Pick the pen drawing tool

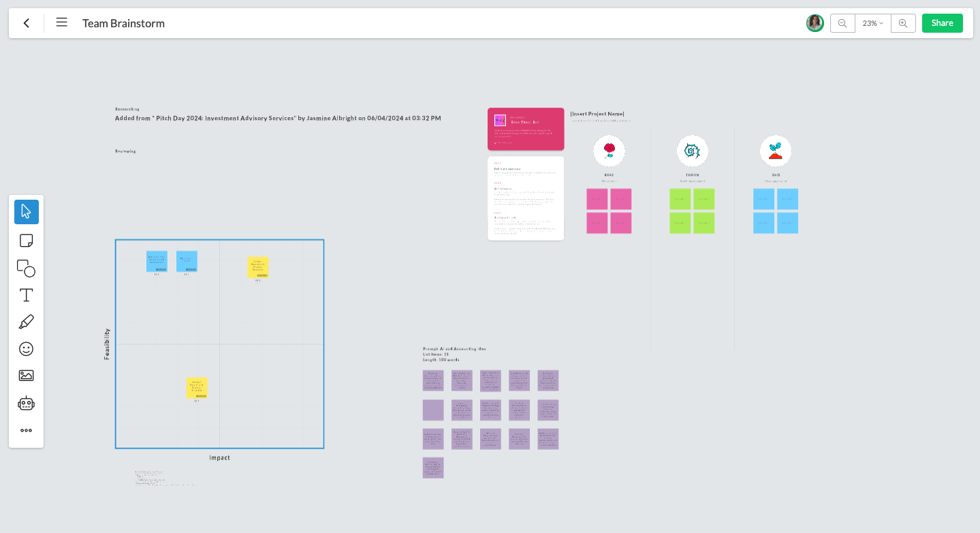(x=27, y=322)
